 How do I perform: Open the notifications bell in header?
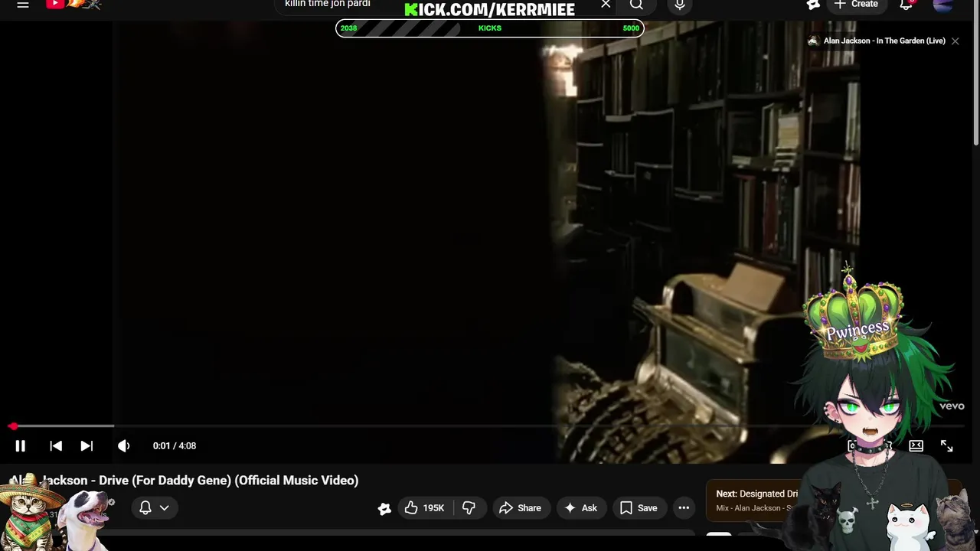click(906, 5)
